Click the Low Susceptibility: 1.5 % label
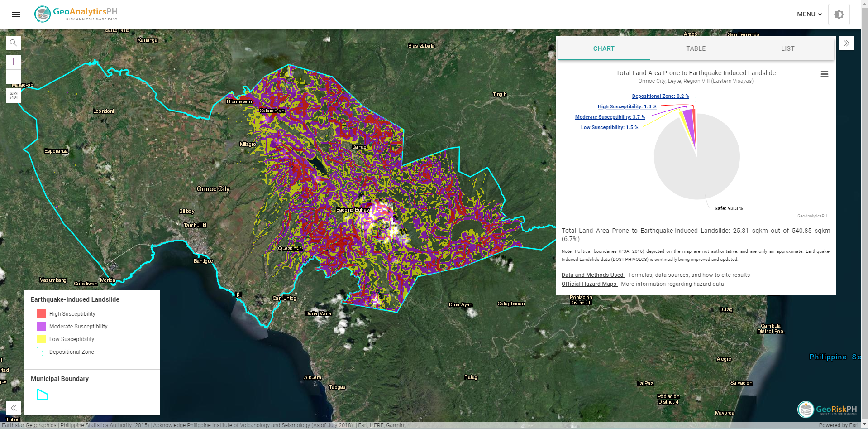The height and width of the screenshot is (429, 868). (610, 127)
